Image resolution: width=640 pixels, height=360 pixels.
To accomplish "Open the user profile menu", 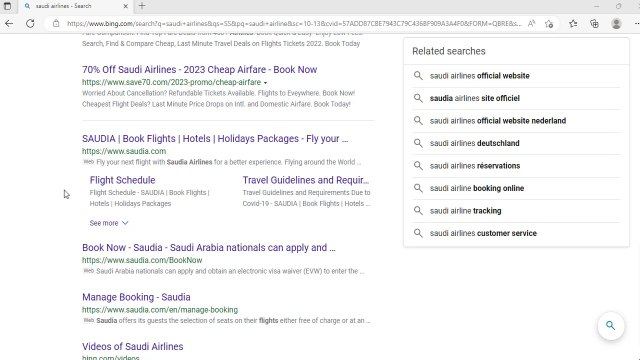I will click(x=616, y=24).
